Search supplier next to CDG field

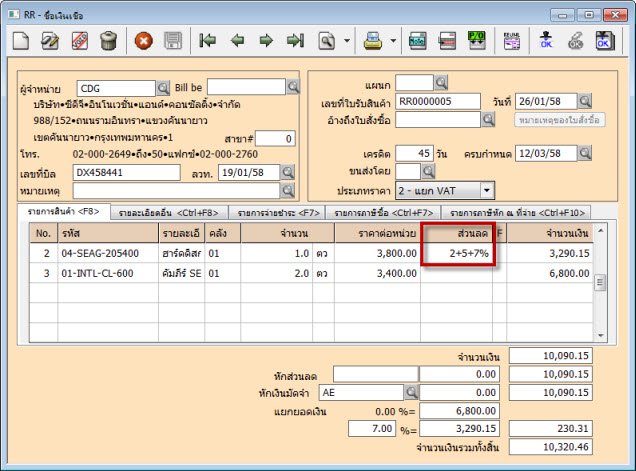pyautogui.click(x=163, y=88)
